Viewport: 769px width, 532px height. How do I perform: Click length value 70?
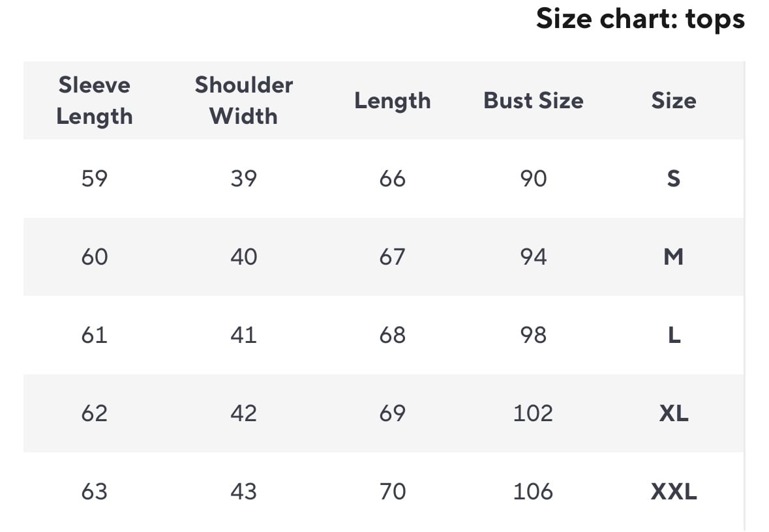click(x=392, y=492)
